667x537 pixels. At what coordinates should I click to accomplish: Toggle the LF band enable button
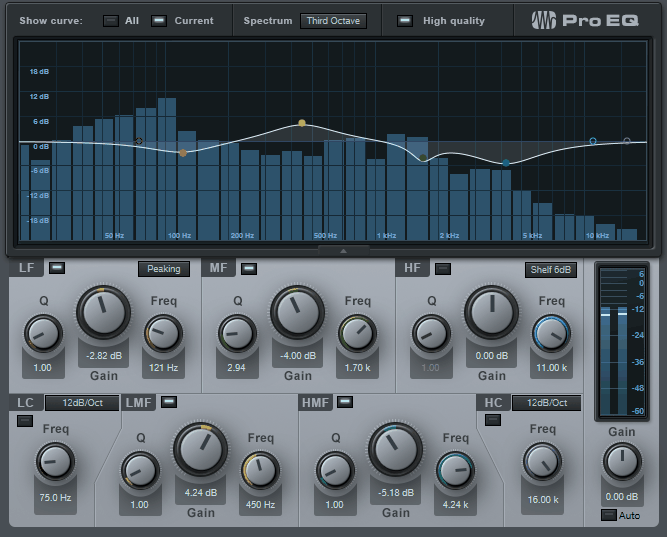(x=57, y=268)
